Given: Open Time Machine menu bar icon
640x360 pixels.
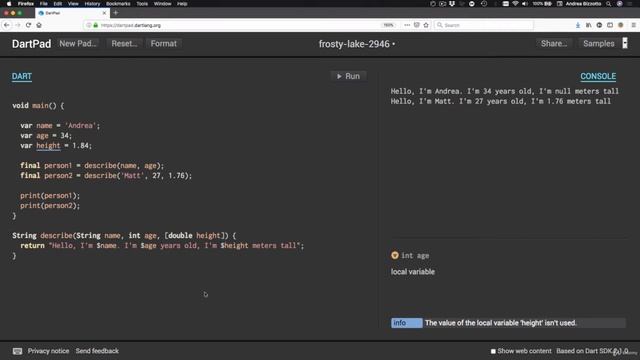Looking at the screenshot, I should pyautogui.click(x=484, y=4).
